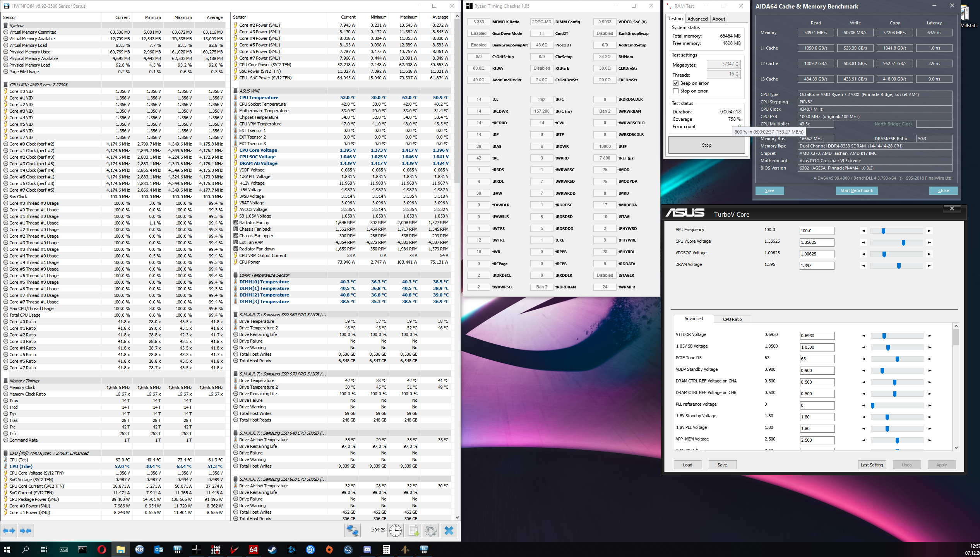Image resolution: width=980 pixels, height=557 pixels.
Task: Click HWiNFO clock reset timer icon
Action: pos(396,531)
